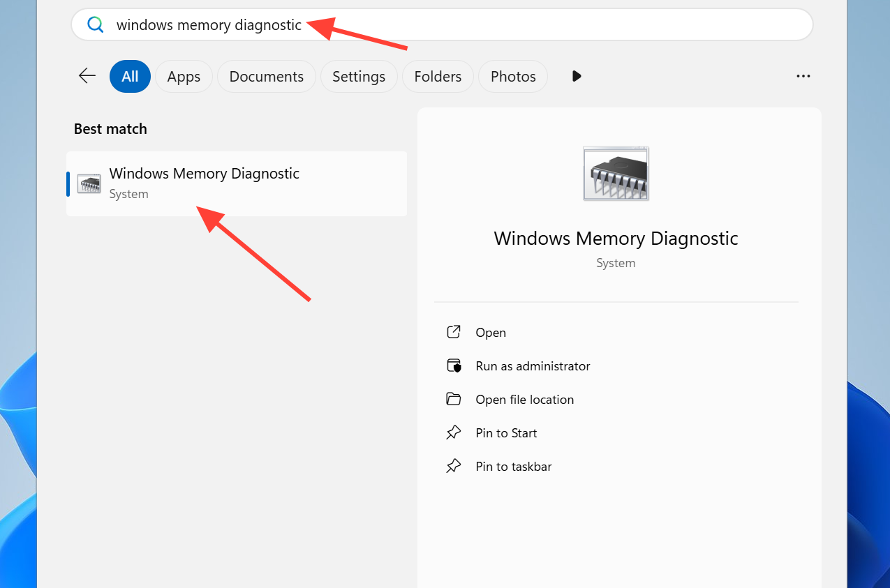Click the Best match heading

pyautogui.click(x=110, y=129)
